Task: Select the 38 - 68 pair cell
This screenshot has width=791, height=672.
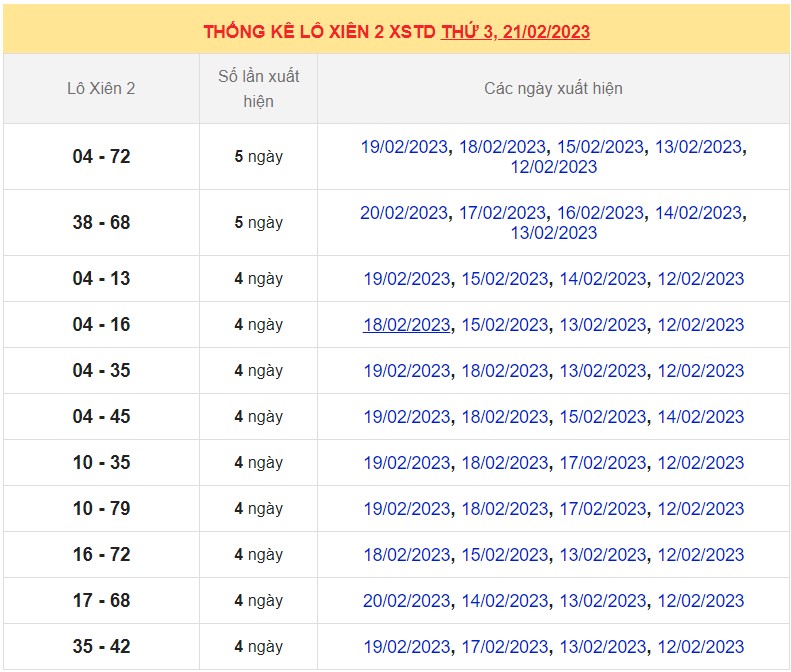Action: [101, 222]
